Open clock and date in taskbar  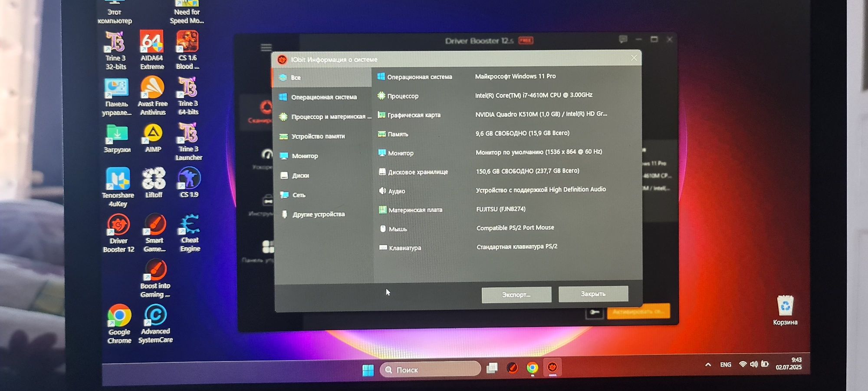click(x=789, y=364)
